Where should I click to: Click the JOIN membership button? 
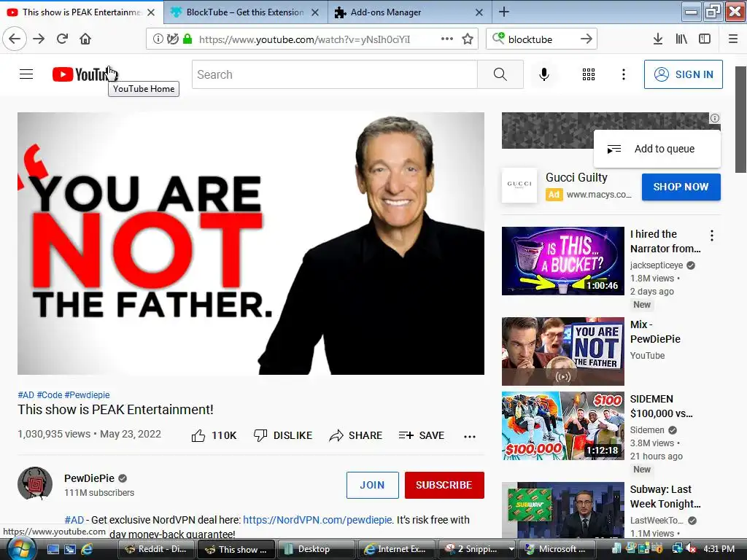(x=373, y=485)
